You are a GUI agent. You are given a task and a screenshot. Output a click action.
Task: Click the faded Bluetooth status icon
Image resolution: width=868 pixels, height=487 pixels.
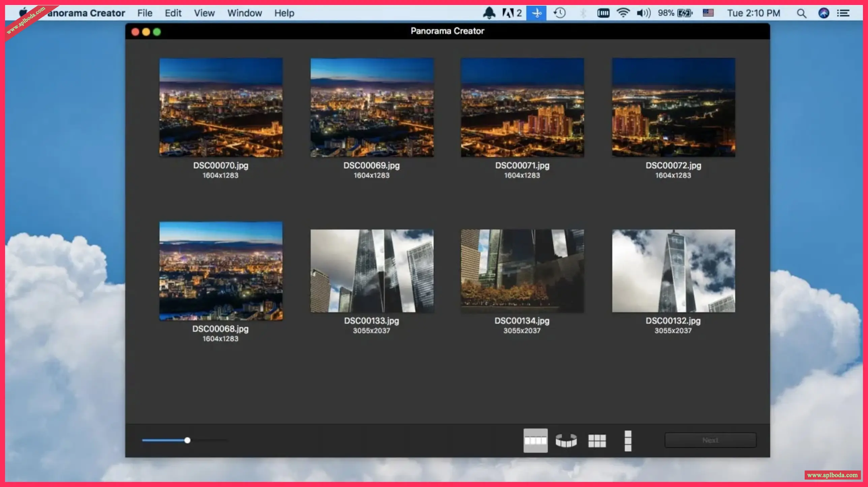point(583,13)
